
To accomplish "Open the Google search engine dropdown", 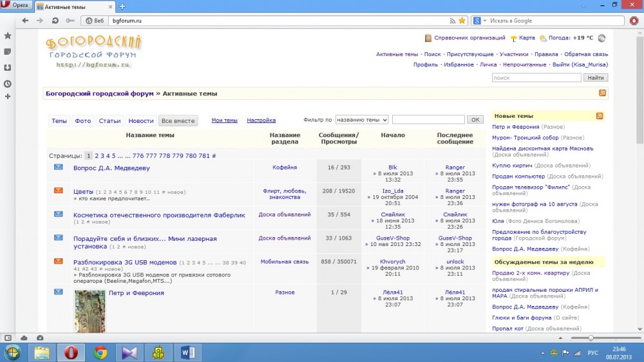I will pos(478,21).
